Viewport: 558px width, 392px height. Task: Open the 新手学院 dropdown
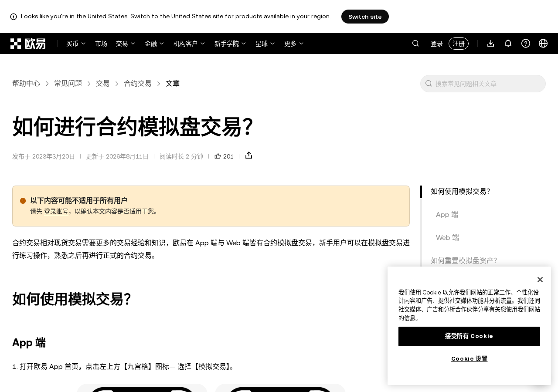click(230, 44)
